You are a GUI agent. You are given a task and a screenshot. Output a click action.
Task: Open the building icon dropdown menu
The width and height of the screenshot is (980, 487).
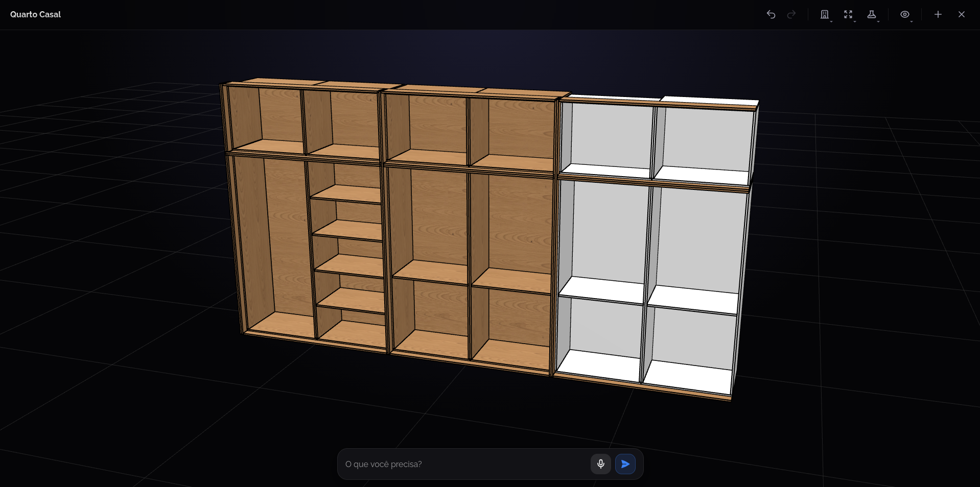825,14
